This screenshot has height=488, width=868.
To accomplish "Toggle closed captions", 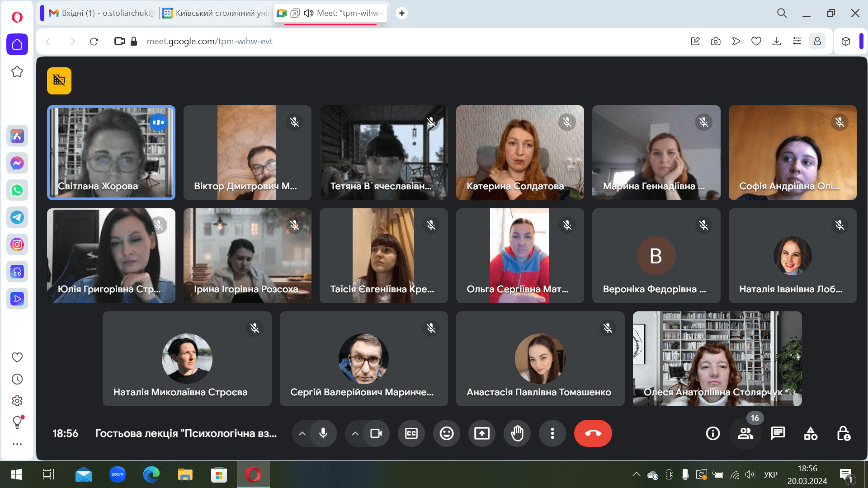I will (x=411, y=433).
